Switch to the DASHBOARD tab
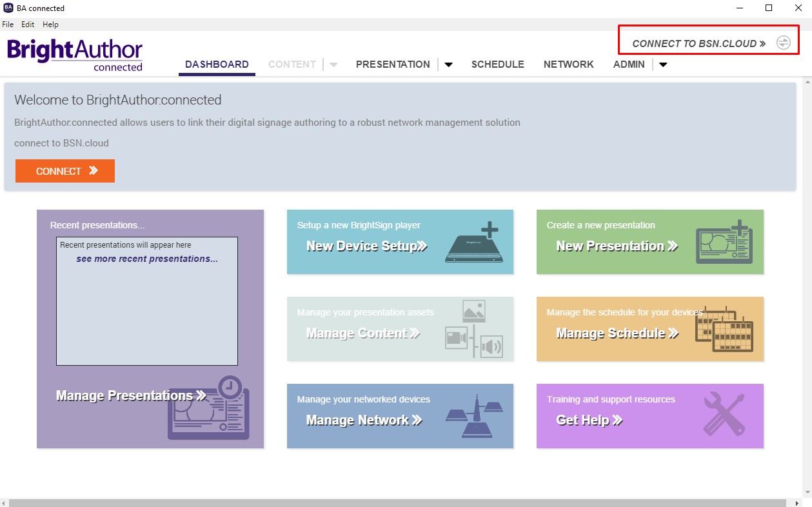The image size is (812, 507). click(x=217, y=65)
